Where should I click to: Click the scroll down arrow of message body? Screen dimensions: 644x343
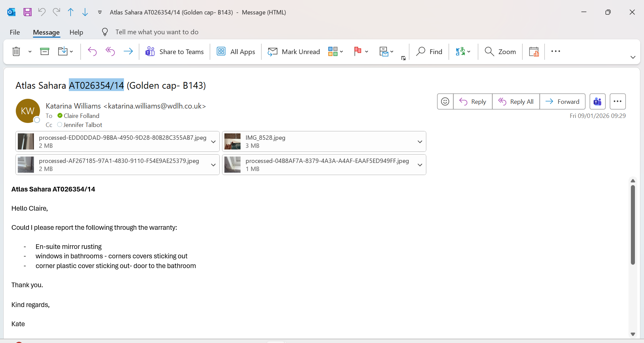(x=633, y=334)
